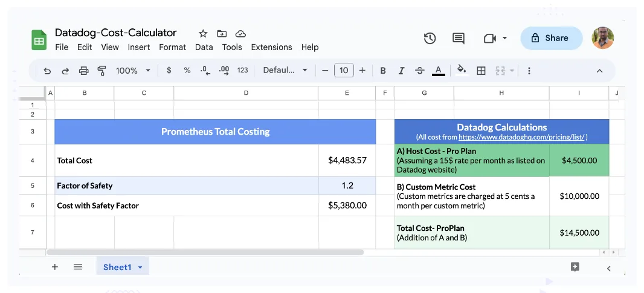
Task: Open the Default font dropdown
Action: tap(285, 70)
